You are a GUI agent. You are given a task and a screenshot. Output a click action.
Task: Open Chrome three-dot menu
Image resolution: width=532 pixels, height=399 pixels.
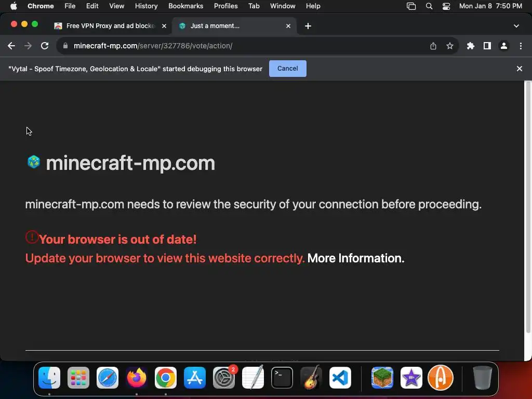521,46
